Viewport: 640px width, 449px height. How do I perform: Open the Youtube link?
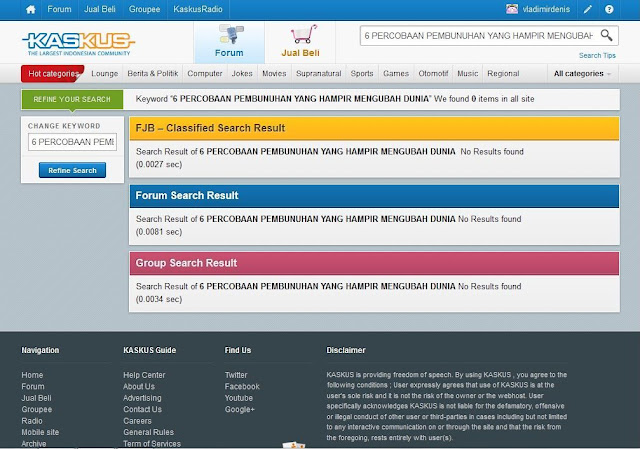239,398
